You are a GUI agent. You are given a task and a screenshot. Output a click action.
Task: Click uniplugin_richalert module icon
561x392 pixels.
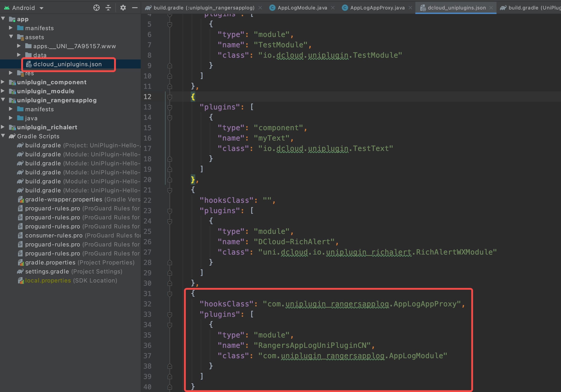tap(12, 127)
